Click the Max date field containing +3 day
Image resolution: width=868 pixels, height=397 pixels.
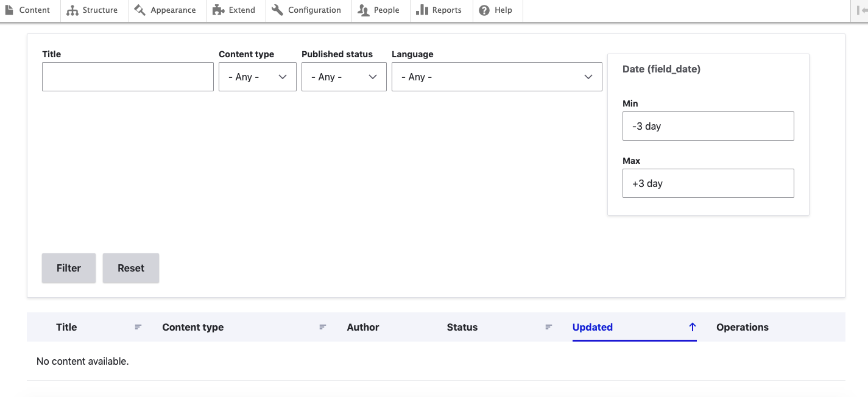pos(708,183)
